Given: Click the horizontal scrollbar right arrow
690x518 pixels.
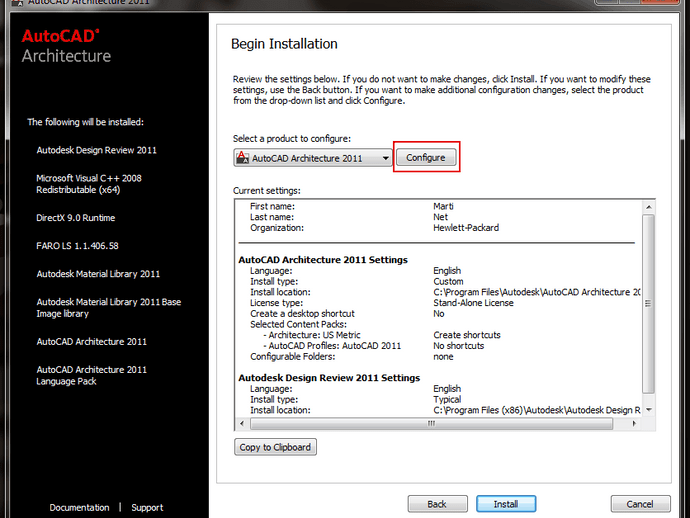Looking at the screenshot, I should point(634,423).
